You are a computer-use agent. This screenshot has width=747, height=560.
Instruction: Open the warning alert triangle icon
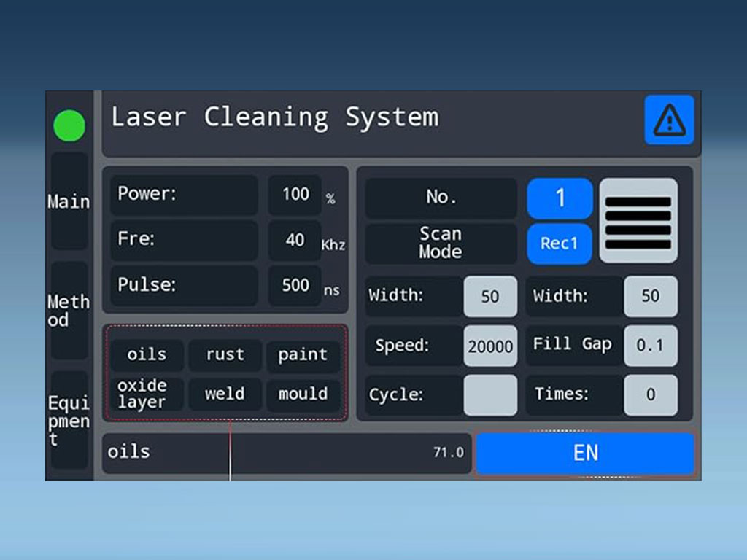point(669,120)
